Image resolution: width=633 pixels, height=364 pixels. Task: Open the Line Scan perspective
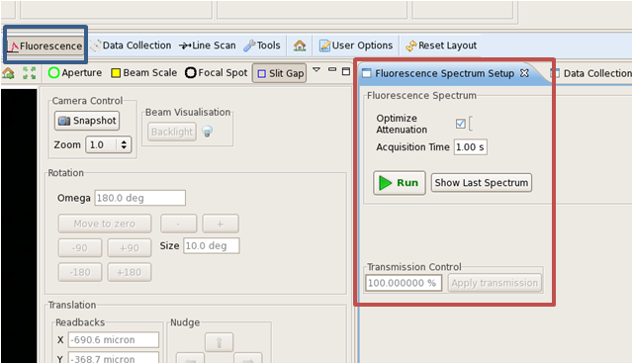tap(208, 45)
